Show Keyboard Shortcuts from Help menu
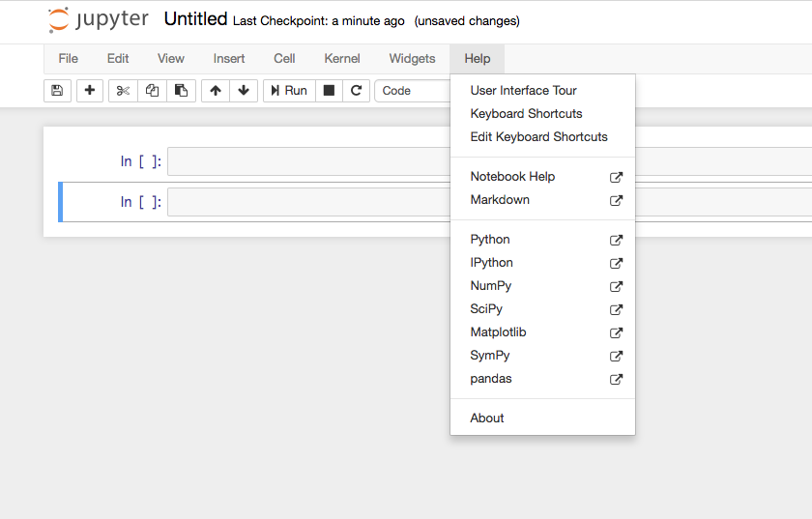 pyautogui.click(x=542, y=114)
